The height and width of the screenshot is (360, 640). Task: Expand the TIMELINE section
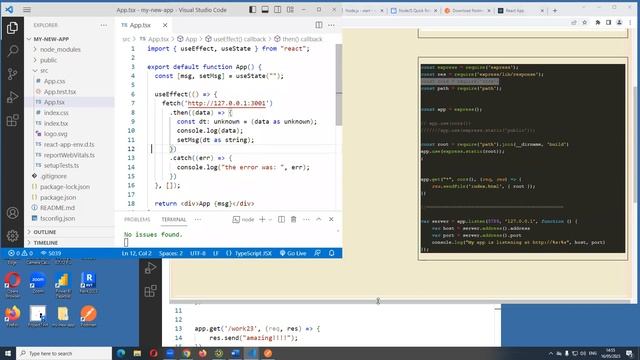pyautogui.click(x=46, y=242)
